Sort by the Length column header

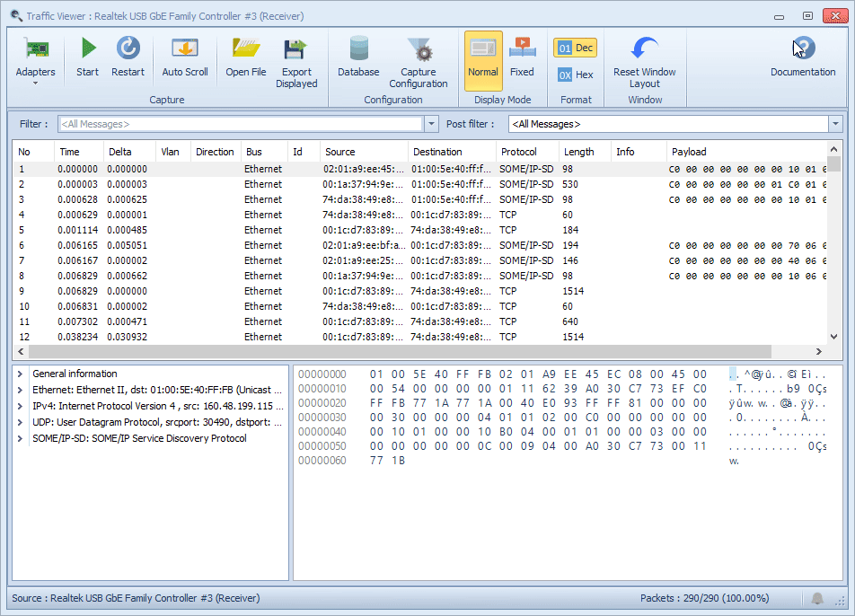click(x=585, y=152)
